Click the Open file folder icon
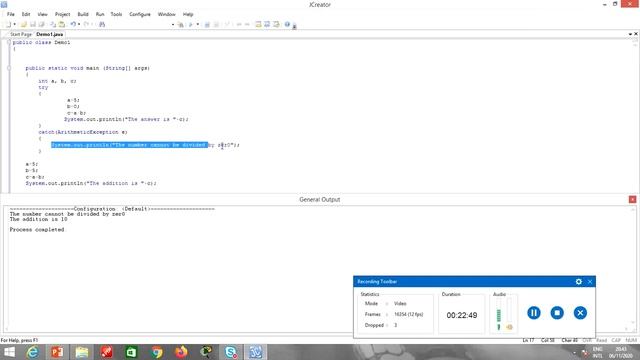640x360 pixels. [x=24, y=24]
